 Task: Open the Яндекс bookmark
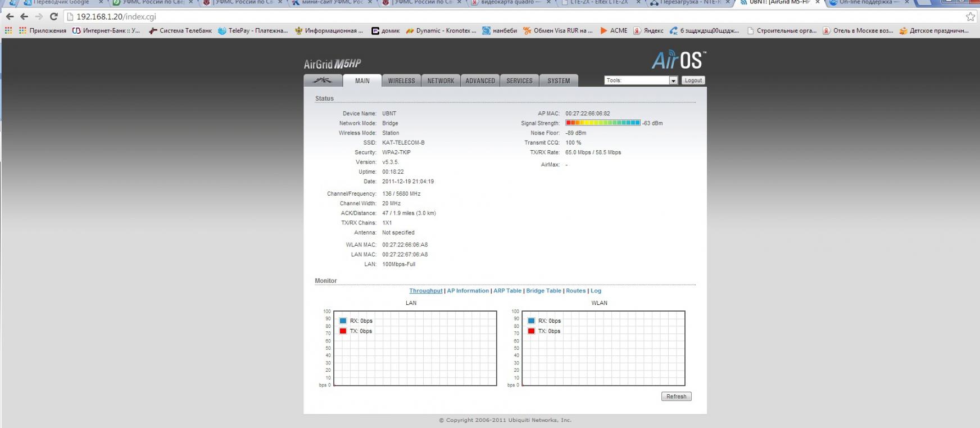pos(648,30)
